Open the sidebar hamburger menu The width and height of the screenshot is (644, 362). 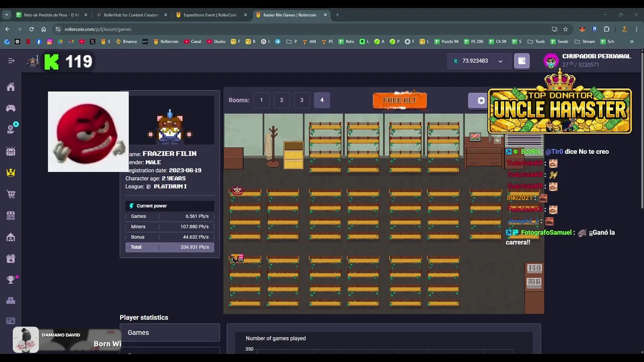(11, 61)
